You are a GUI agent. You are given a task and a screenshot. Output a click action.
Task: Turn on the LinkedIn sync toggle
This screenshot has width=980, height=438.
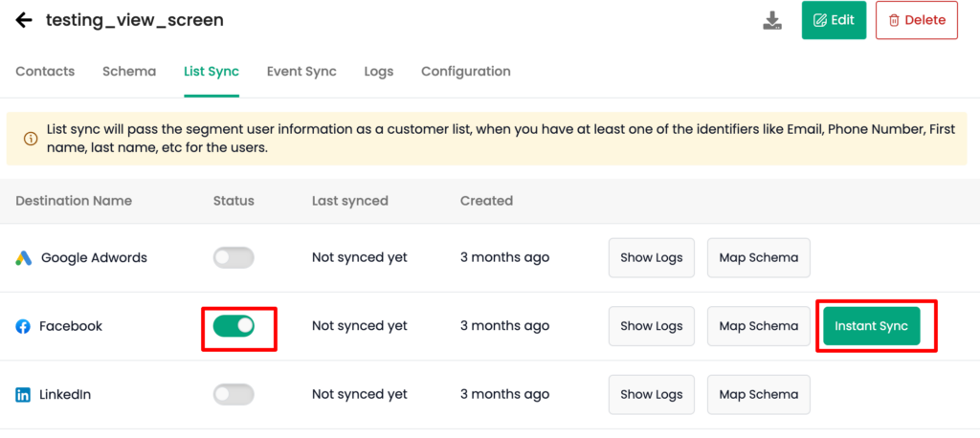pyautogui.click(x=234, y=394)
